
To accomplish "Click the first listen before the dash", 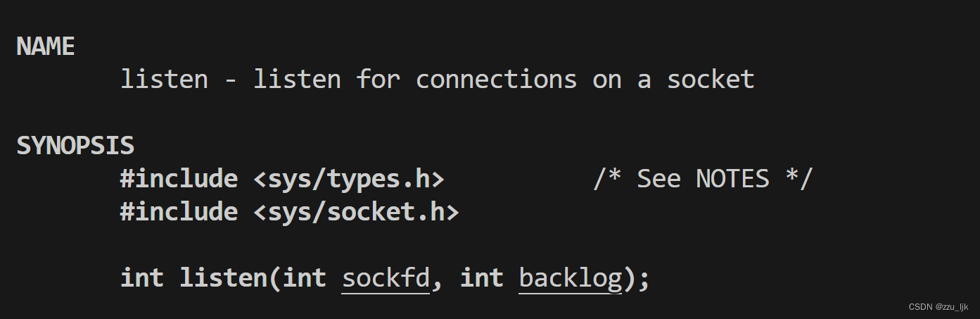I will point(164,80).
